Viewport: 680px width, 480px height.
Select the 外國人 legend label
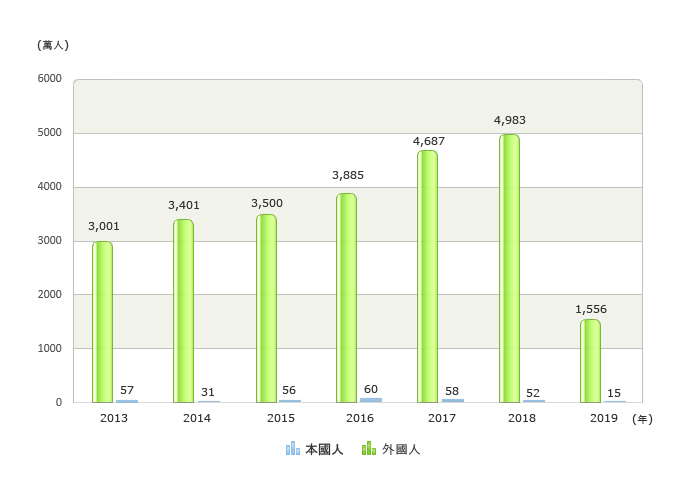pos(401,450)
